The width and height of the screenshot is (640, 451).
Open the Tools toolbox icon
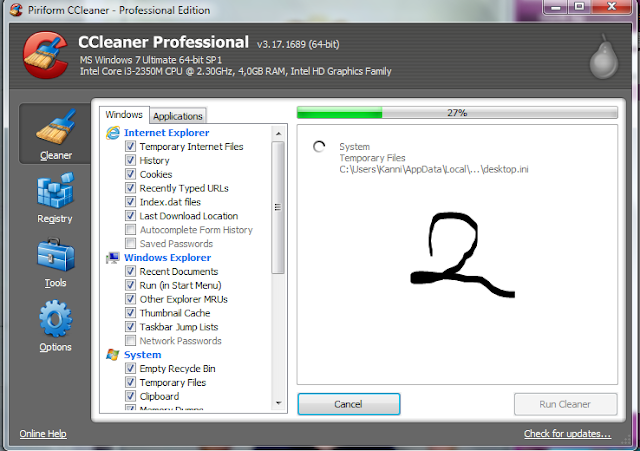point(56,255)
